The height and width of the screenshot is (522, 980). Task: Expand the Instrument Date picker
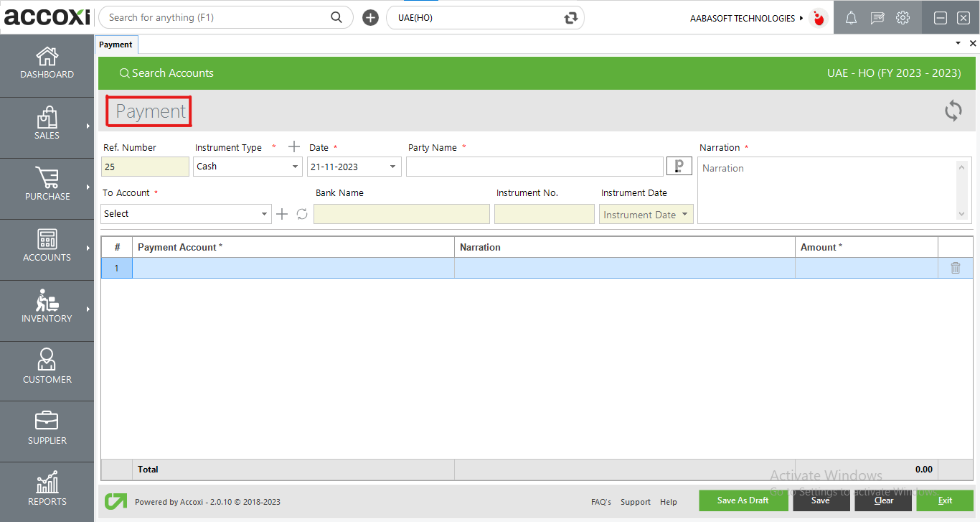click(685, 213)
